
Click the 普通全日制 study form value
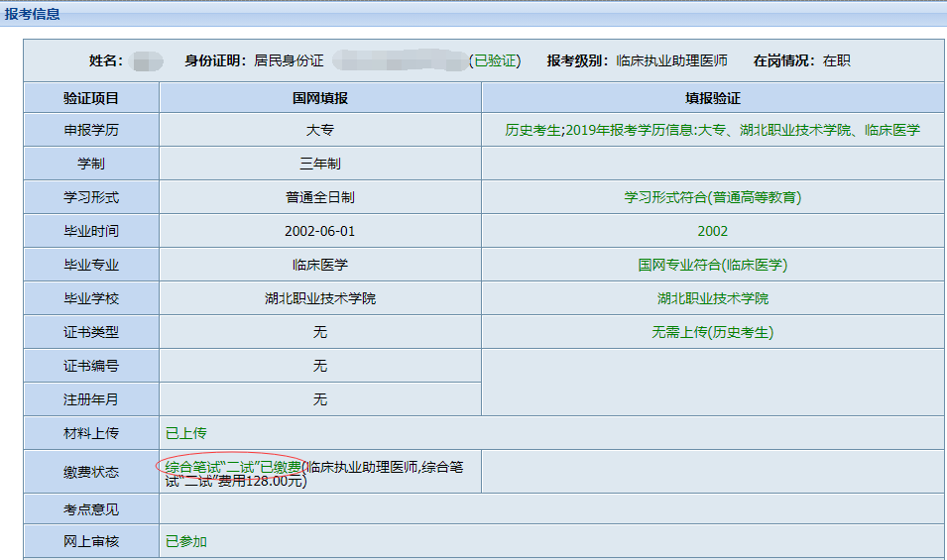(x=319, y=197)
